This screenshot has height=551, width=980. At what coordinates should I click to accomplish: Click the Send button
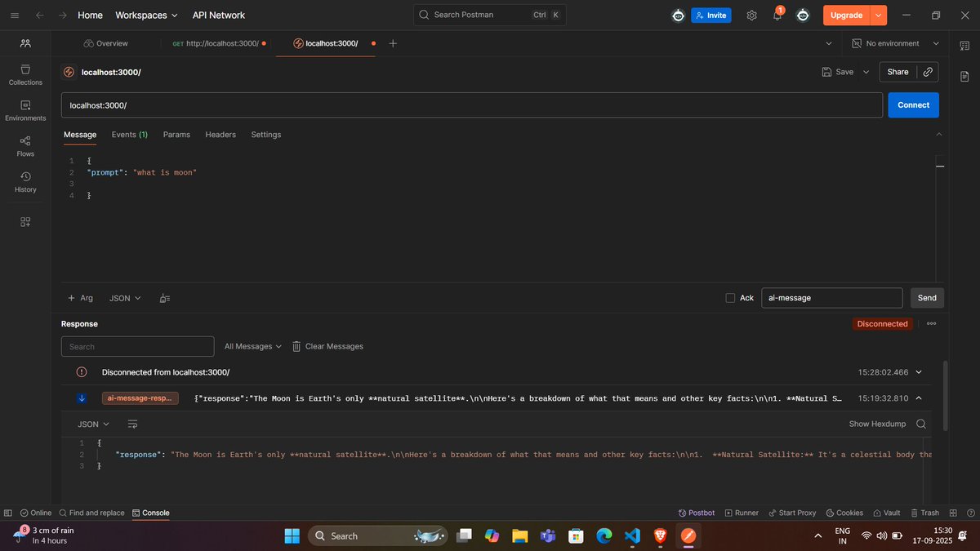[927, 298]
